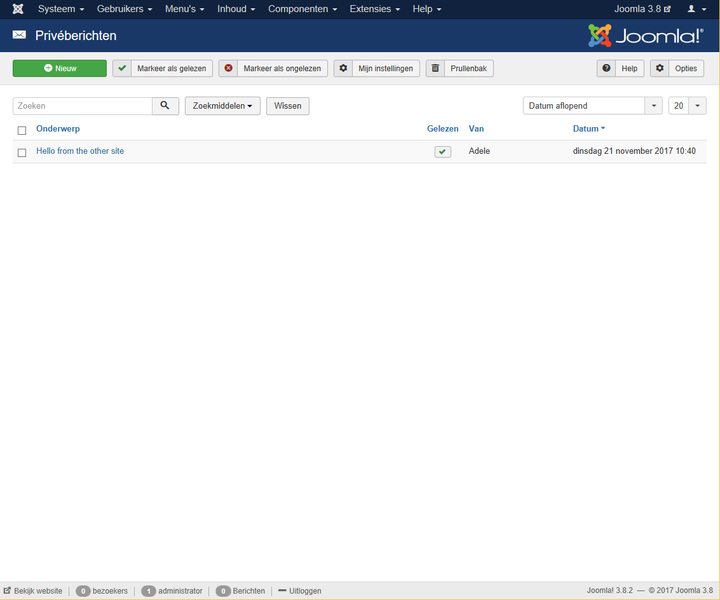Click the Prullenbak button

tap(460, 68)
